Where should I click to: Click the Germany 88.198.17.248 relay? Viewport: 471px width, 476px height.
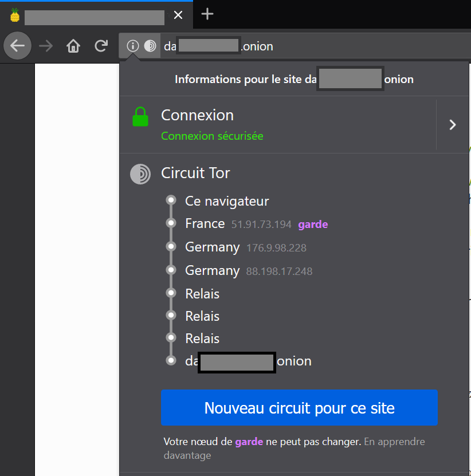[212, 270]
